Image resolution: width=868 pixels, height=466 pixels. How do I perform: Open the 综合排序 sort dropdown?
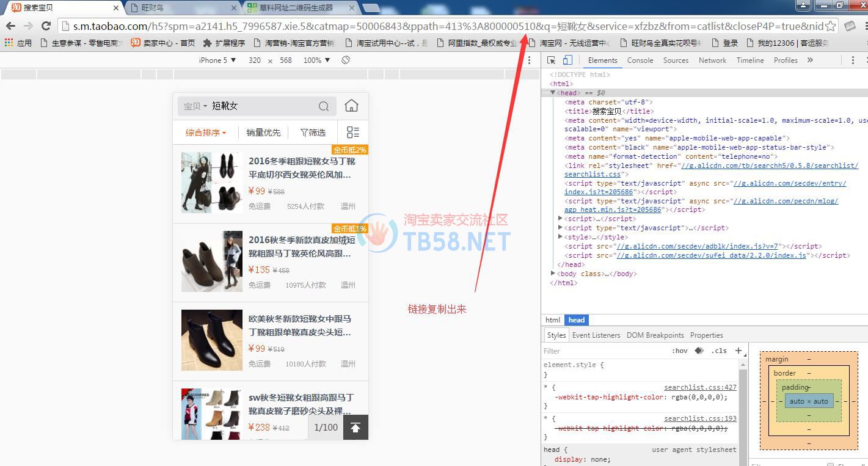tap(206, 133)
